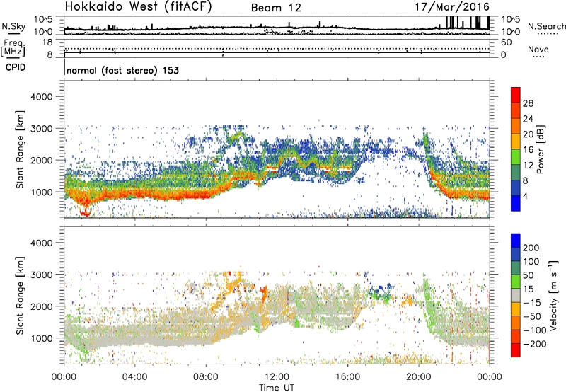
Task: Click the 'Velocity [m s-1]' colorbar label
Action: point(554,295)
